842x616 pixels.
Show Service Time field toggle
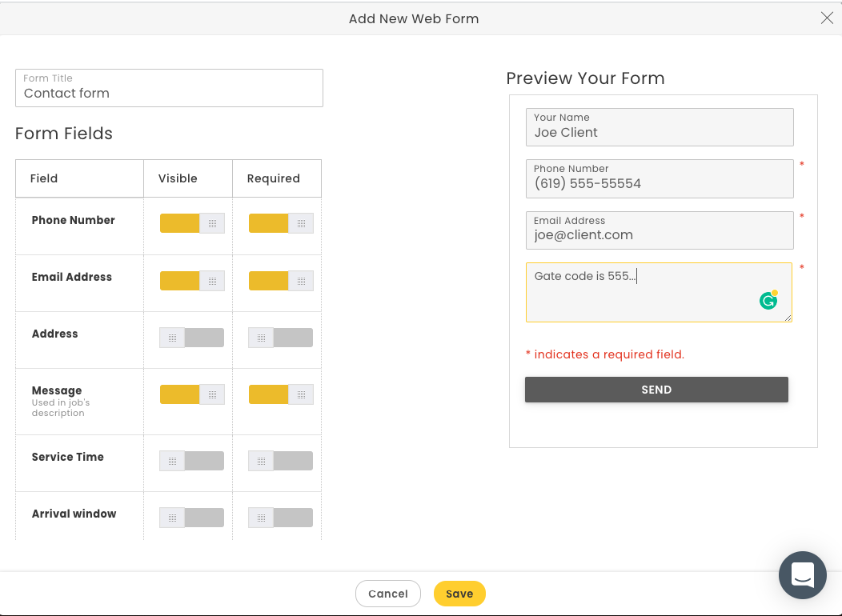click(x=192, y=461)
